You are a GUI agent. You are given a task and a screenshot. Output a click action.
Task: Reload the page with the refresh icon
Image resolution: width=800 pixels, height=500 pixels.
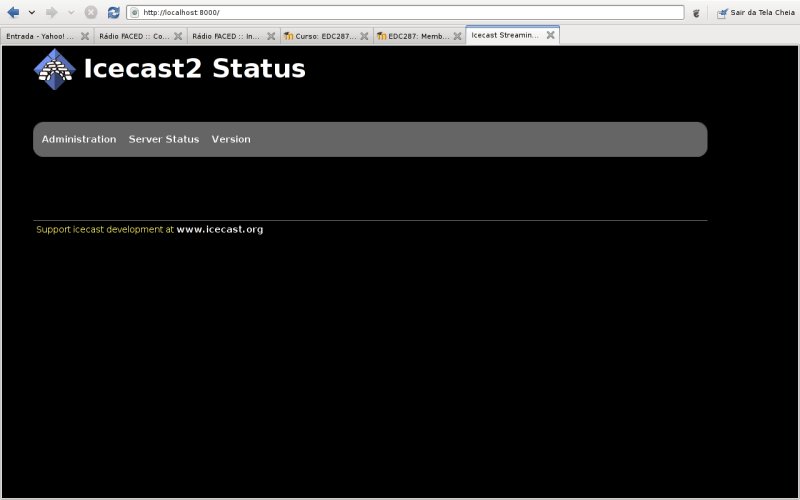coord(113,12)
